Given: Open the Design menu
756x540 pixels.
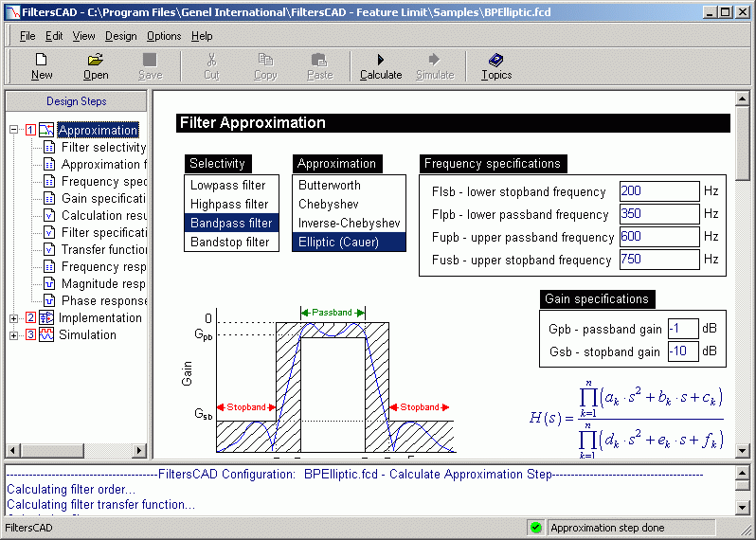Looking at the screenshot, I should [x=120, y=36].
